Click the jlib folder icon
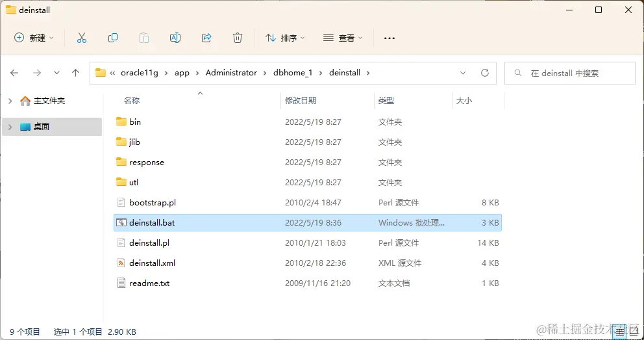Viewport: 644px width, 340px height. click(x=121, y=142)
